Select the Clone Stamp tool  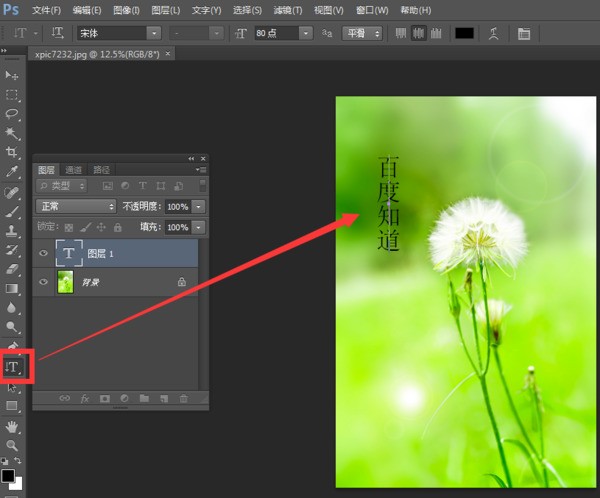[11, 230]
